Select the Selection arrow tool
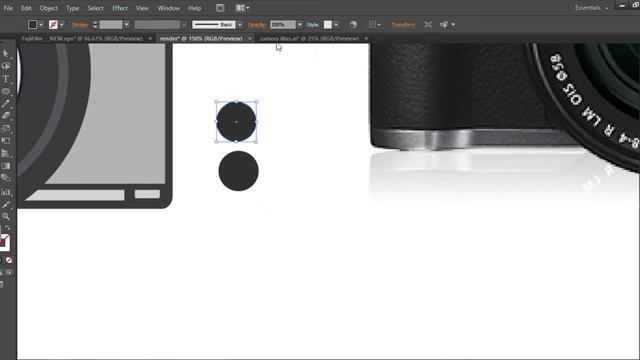Image resolution: width=640 pixels, height=360 pixels. 6,53
